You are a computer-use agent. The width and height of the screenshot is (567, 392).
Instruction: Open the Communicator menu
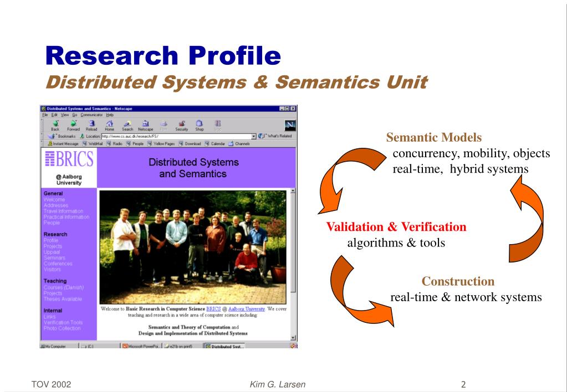pos(92,115)
